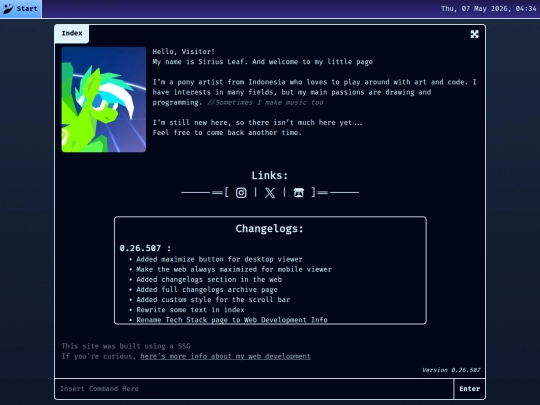Click 'Added maximize button for desktop viewer'
The image size is (540, 405).
tap(219, 259)
